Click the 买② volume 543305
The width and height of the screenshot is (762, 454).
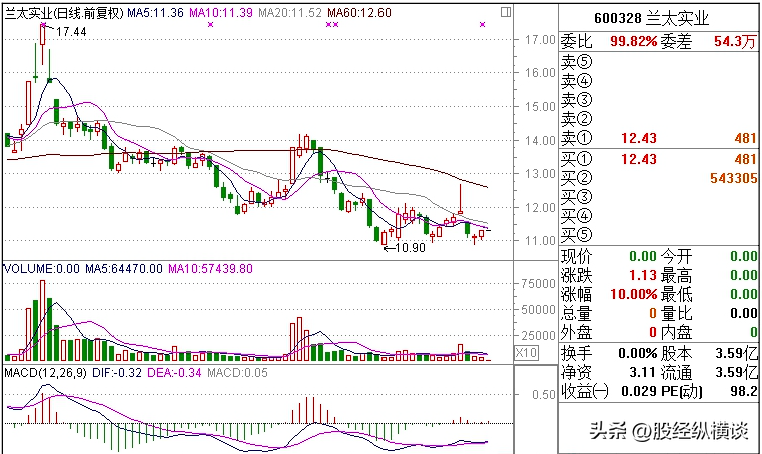click(x=733, y=178)
